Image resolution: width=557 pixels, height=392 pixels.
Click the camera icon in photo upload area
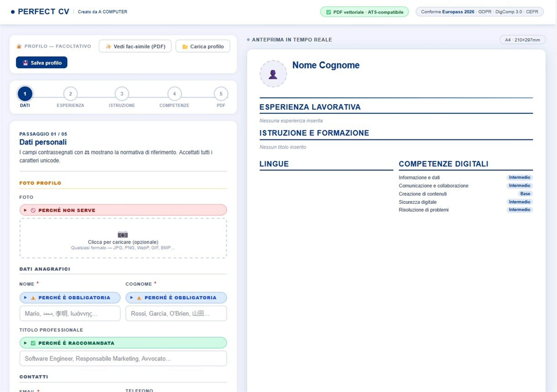pyautogui.click(x=123, y=235)
